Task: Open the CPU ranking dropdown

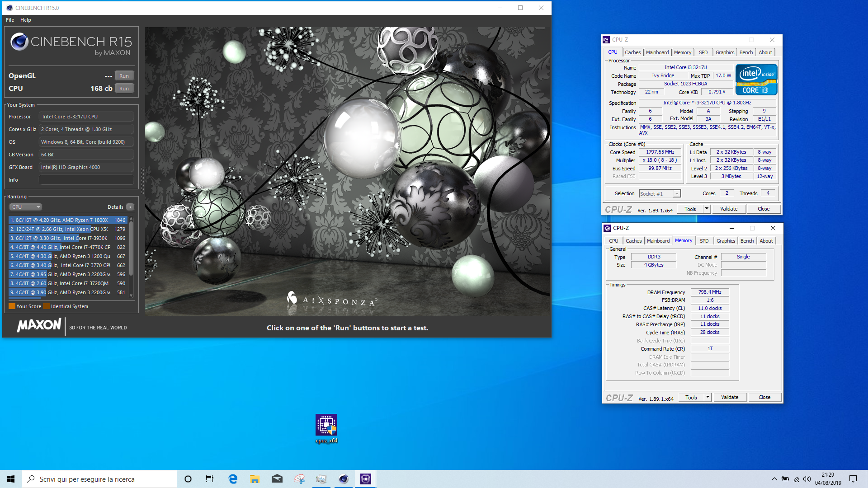Action: click(25, 207)
